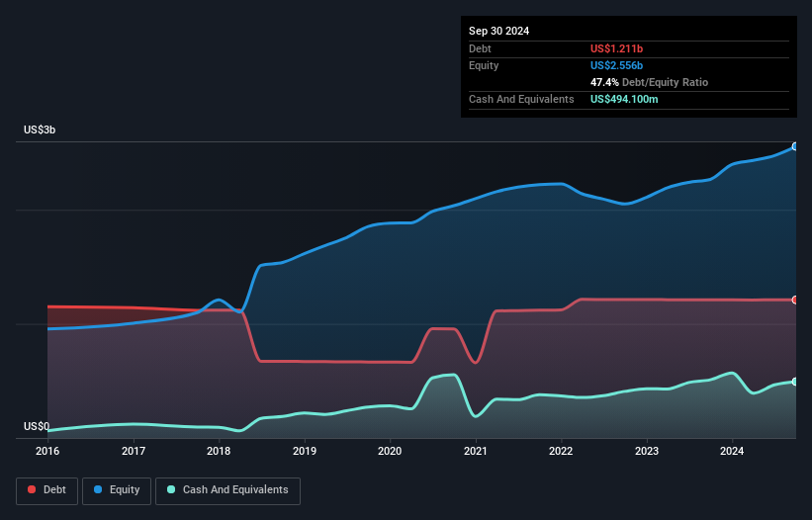Image resolution: width=812 pixels, height=520 pixels.
Task: Select the blue Equity endpoint marker
Action: coord(795,147)
